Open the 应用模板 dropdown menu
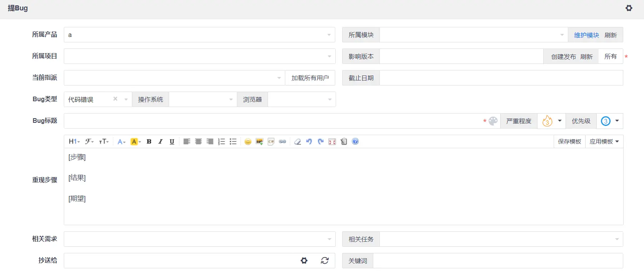Screen dimensions: 644x271 click(604, 142)
